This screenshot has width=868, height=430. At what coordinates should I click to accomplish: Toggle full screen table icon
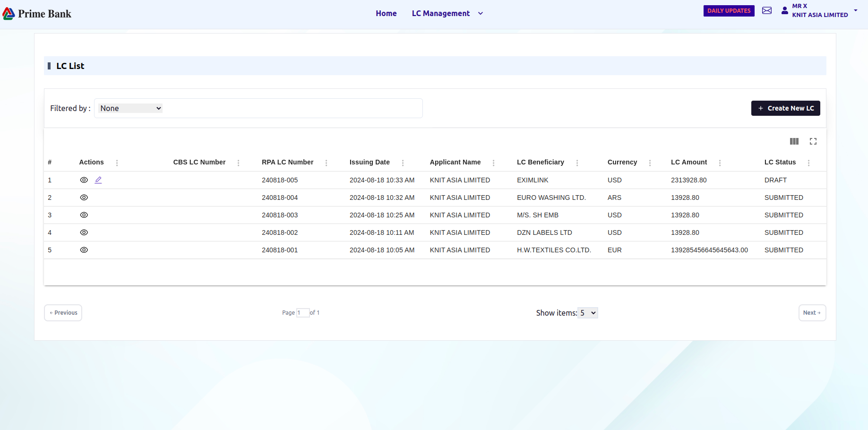(x=813, y=141)
